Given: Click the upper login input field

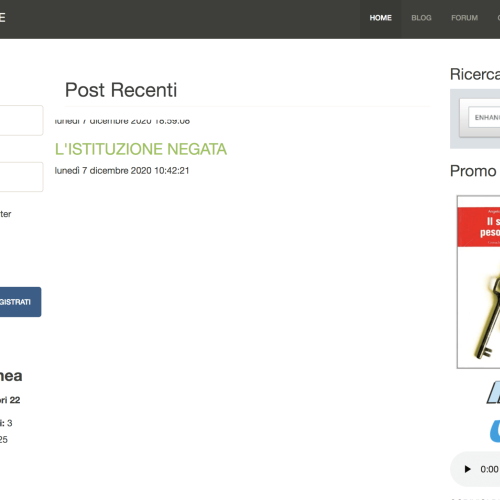Looking at the screenshot, I should [x=21, y=120].
